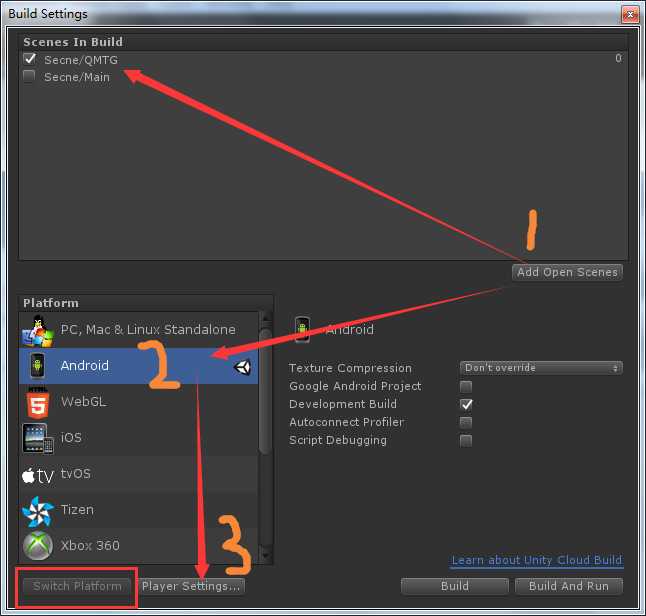Click the Android phone icon in platform list
The image size is (646, 616).
(37, 365)
